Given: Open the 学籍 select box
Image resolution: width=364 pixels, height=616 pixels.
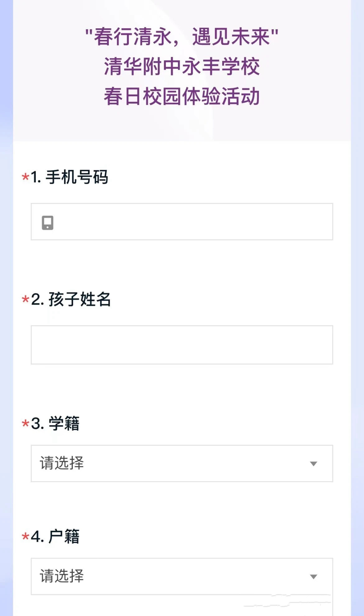Looking at the screenshot, I should pyautogui.click(x=182, y=464).
